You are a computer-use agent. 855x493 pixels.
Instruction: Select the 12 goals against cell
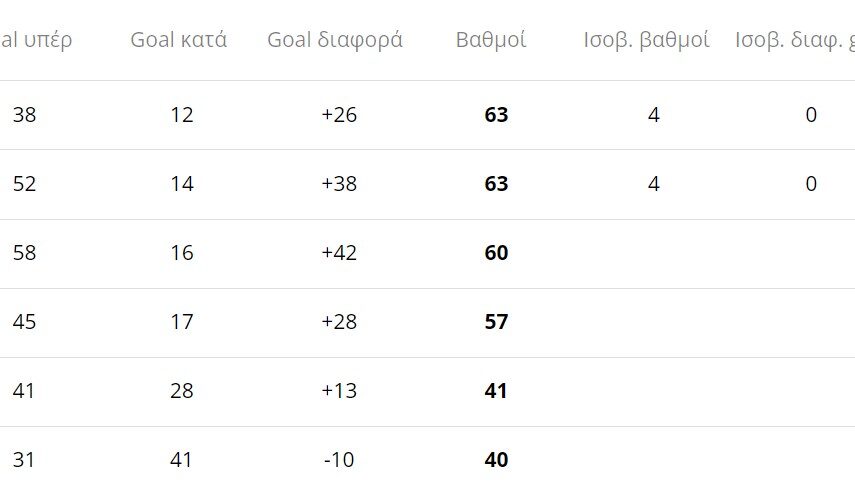[182, 115]
